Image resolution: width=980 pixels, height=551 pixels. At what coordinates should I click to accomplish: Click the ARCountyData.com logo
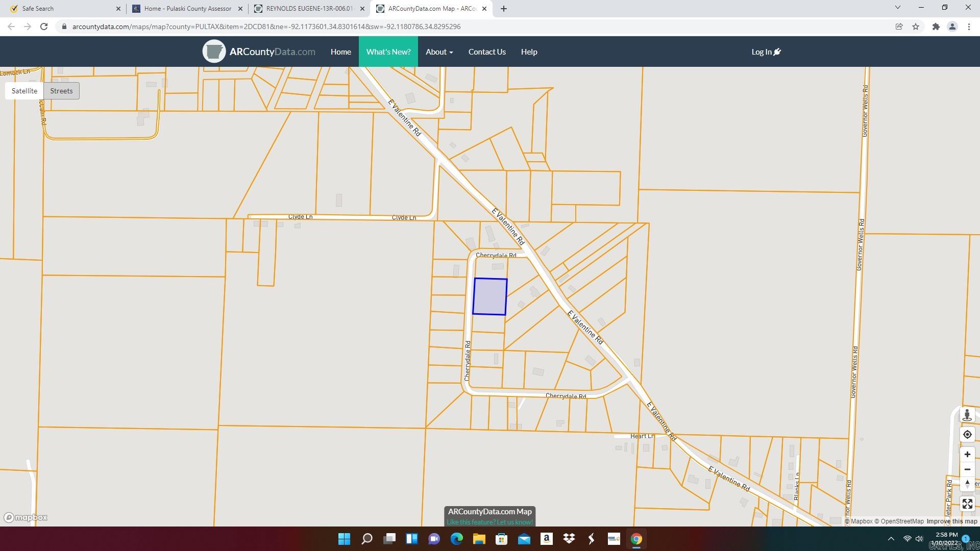point(259,52)
